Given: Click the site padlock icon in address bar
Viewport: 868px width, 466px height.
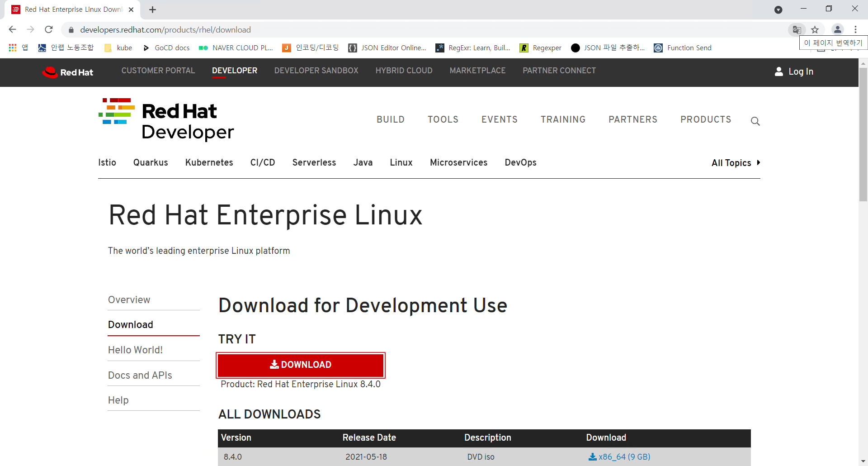Looking at the screenshot, I should tap(71, 30).
